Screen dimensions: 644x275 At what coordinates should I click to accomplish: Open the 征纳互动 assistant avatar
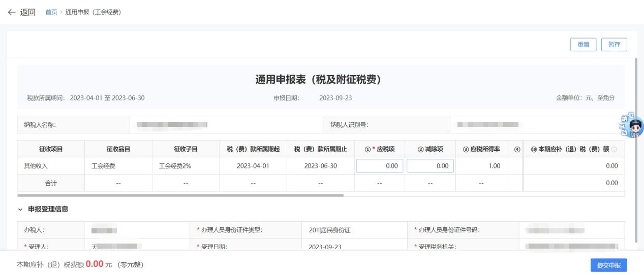pos(633,126)
